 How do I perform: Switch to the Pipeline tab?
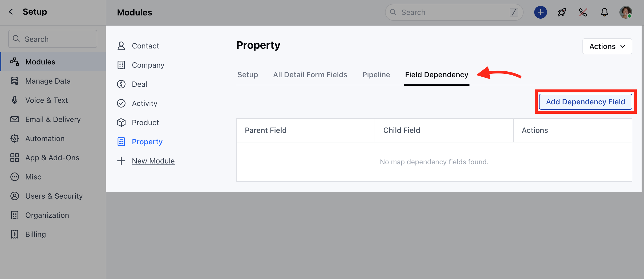pyautogui.click(x=376, y=75)
